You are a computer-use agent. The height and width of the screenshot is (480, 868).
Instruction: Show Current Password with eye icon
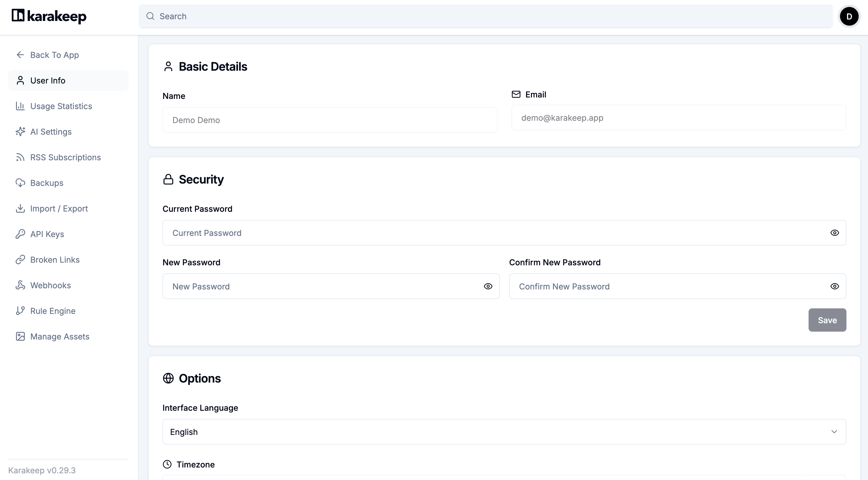[834, 233]
